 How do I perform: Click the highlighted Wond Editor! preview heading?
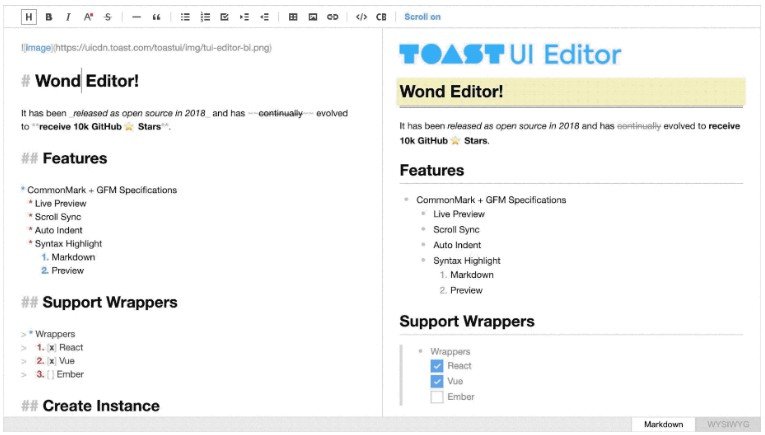(x=570, y=92)
